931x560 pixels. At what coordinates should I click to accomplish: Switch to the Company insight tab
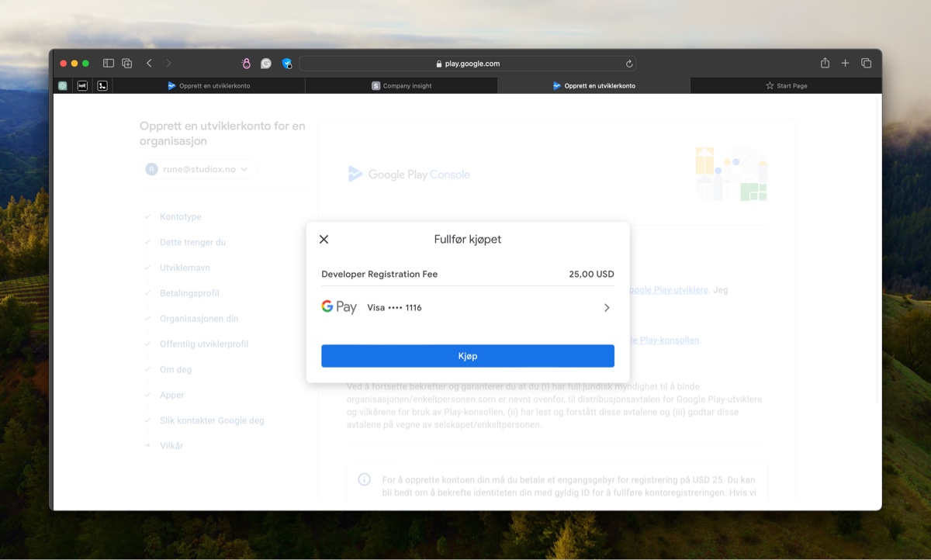pos(402,86)
